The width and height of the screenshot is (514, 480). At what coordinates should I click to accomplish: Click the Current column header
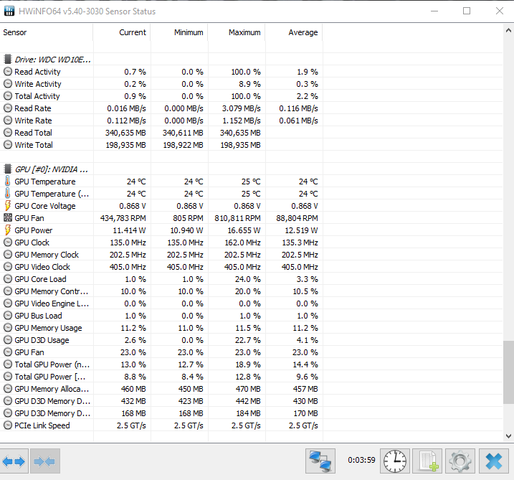coord(122,32)
